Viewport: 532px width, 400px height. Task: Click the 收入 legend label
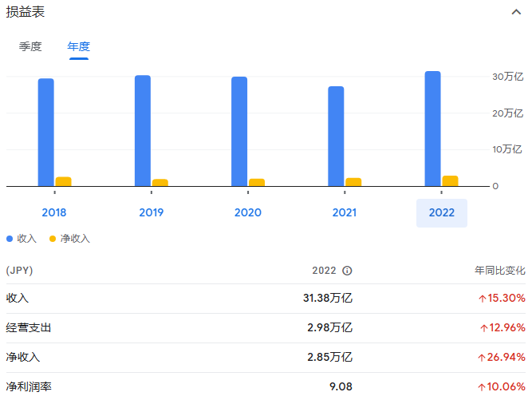(x=27, y=239)
